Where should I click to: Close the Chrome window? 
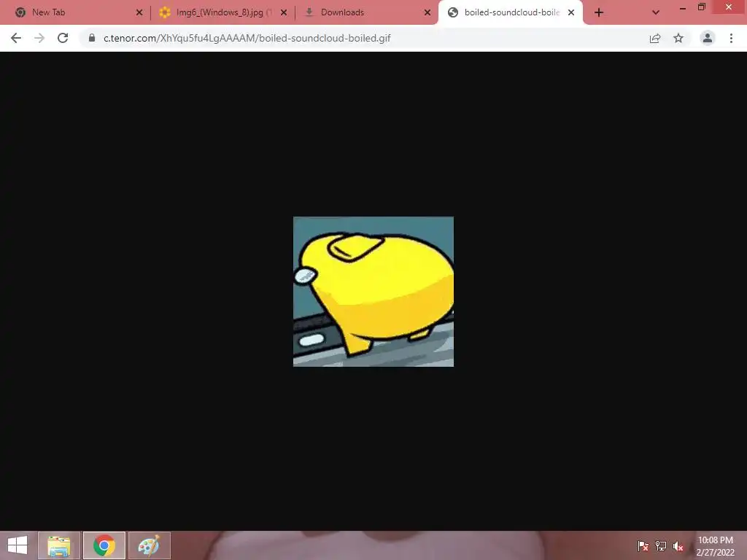[x=729, y=7]
